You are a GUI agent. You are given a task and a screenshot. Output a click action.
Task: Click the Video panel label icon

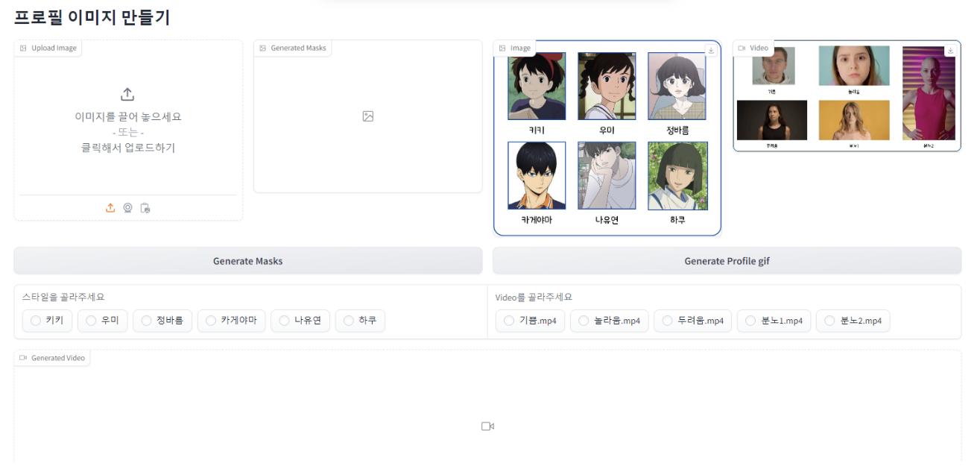coord(742,48)
